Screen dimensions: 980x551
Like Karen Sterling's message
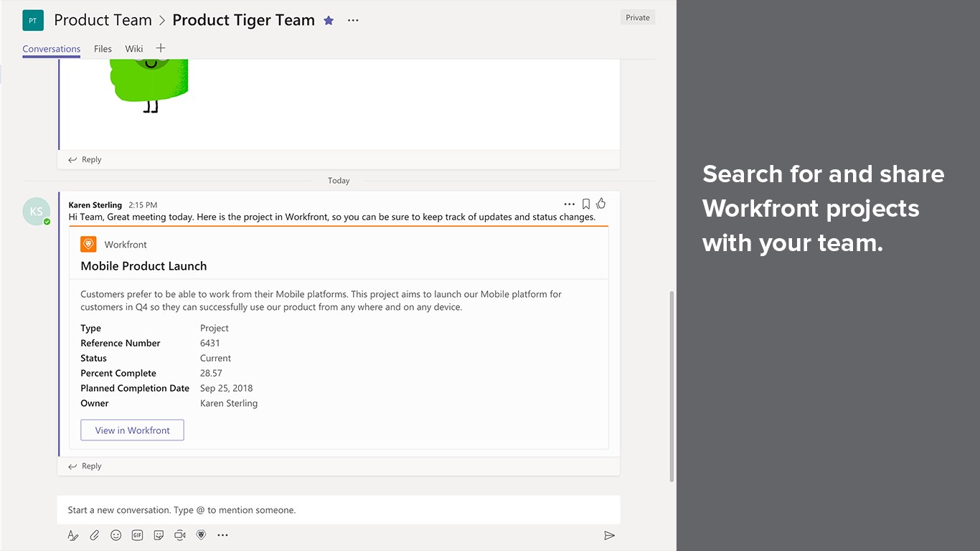click(601, 203)
